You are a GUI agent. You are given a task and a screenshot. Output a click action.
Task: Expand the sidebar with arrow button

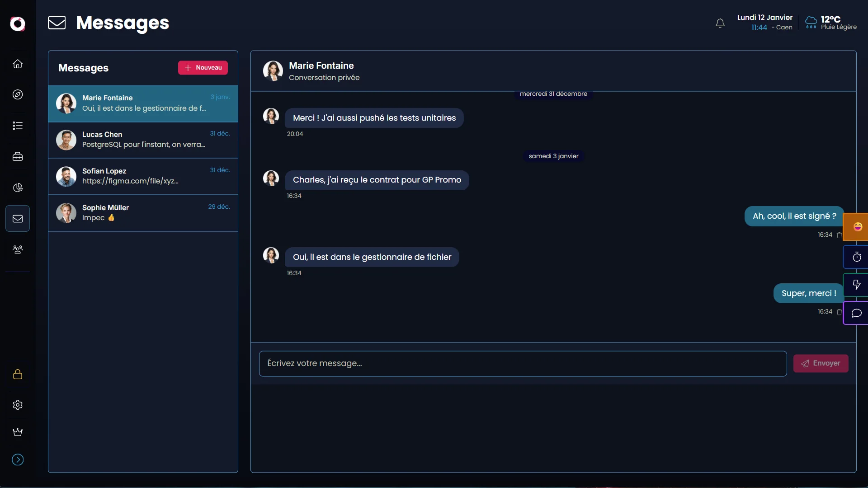click(x=18, y=460)
